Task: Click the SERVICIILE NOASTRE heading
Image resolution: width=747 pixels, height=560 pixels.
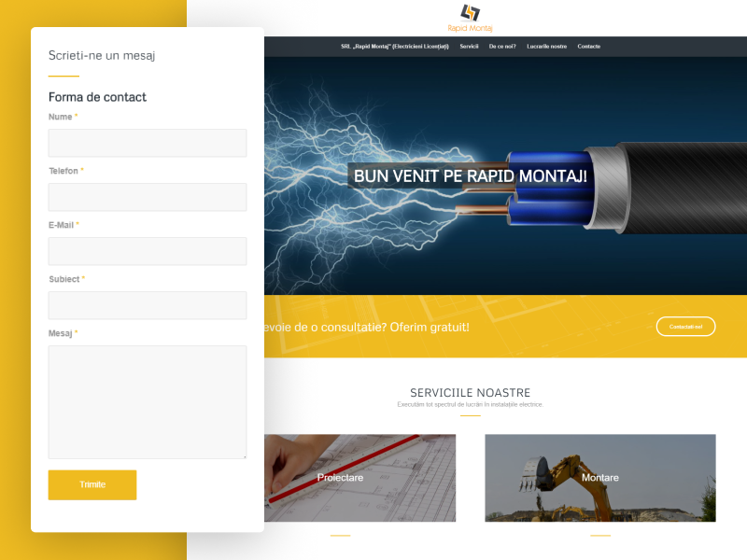Action: tap(471, 392)
